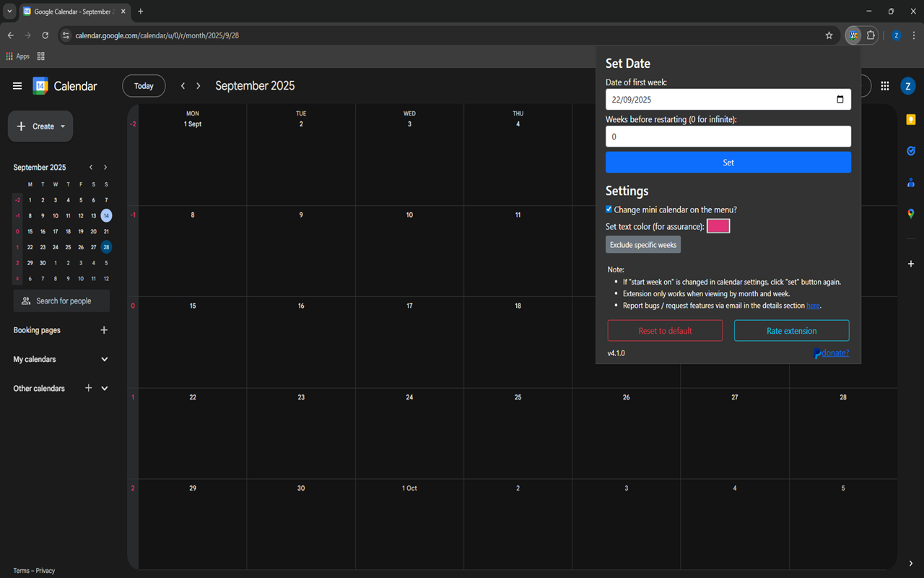Viewport: 924px width, 578px height.
Task: Open the tab search dropdown
Action: click(x=9, y=12)
